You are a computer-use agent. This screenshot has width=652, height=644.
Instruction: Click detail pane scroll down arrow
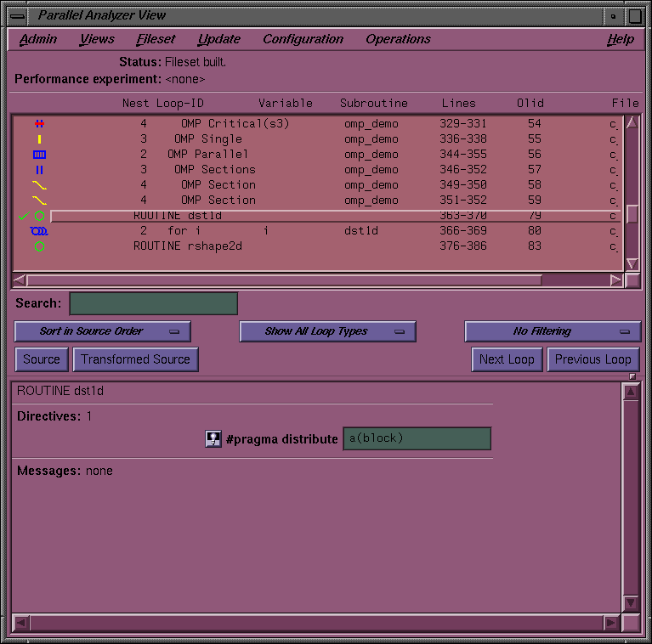coord(631,602)
